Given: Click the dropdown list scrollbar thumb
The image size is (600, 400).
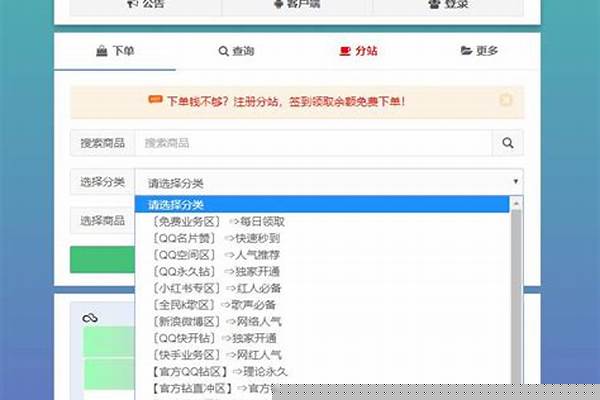Looking at the screenshot, I should tap(516, 296).
